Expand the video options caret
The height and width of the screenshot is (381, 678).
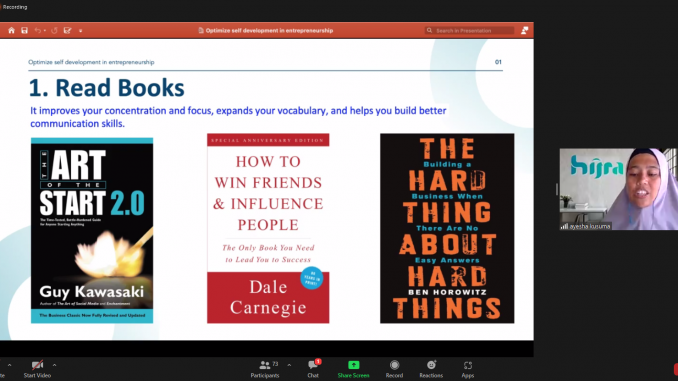(x=54, y=365)
